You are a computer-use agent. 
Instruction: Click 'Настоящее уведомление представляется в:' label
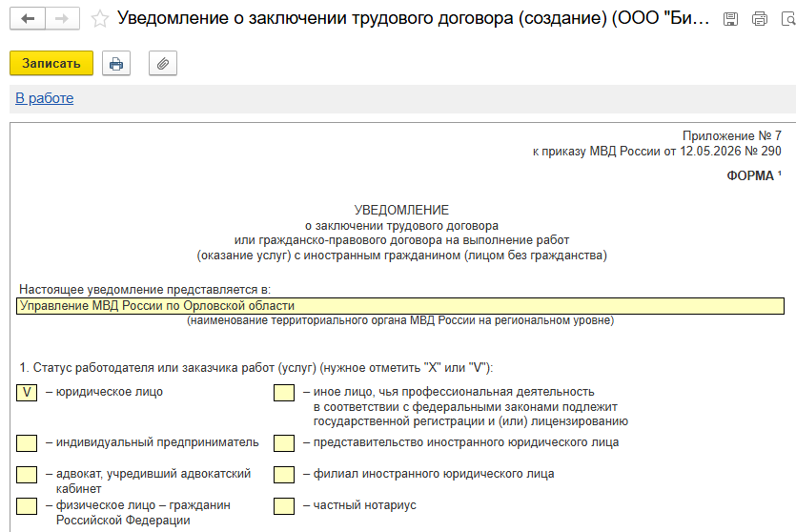pyautogui.click(x=145, y=289)
